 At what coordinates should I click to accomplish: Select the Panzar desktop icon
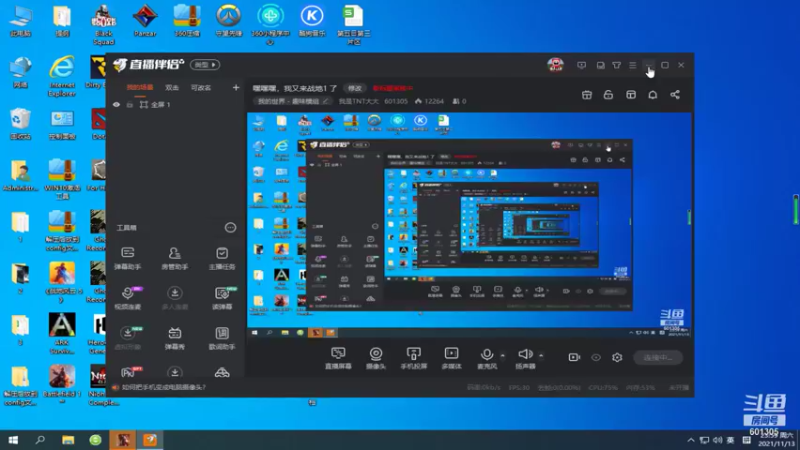click(145, 20)
